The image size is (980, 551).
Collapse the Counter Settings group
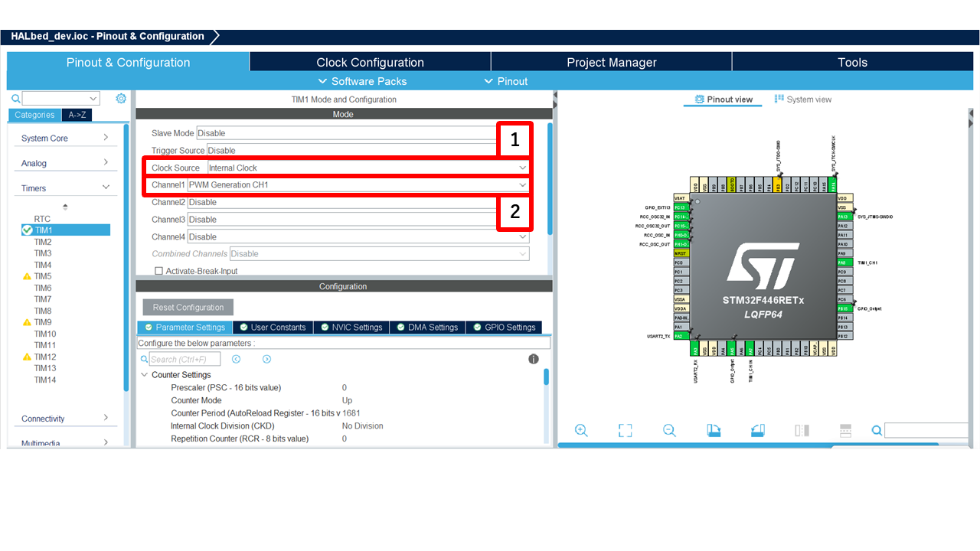[x=144, y=375]
